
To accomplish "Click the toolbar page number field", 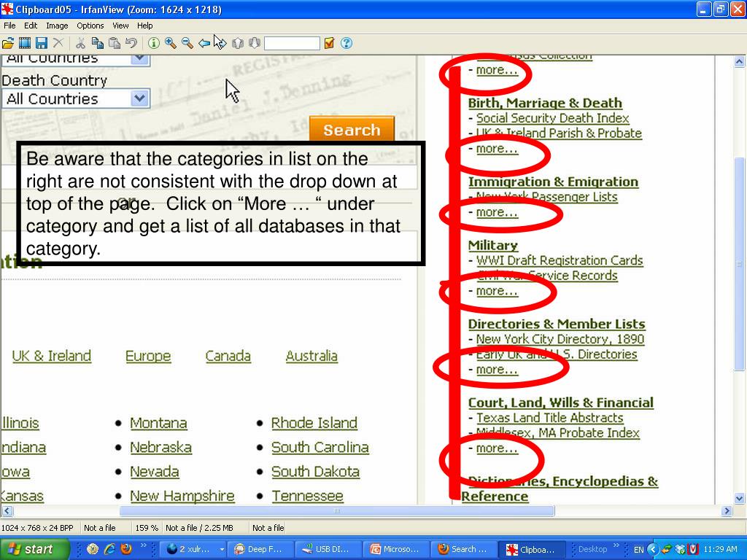I will tap(292, 43).
